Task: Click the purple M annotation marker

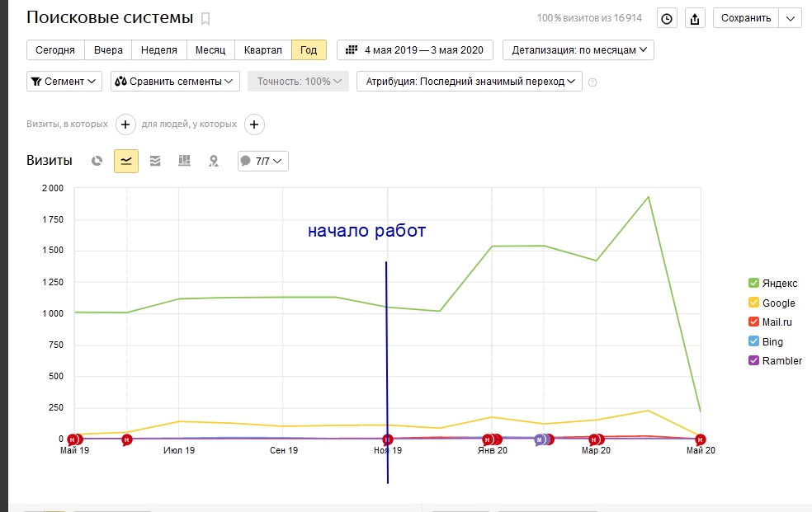Action: pyautogui.click(x=539, y=439)
